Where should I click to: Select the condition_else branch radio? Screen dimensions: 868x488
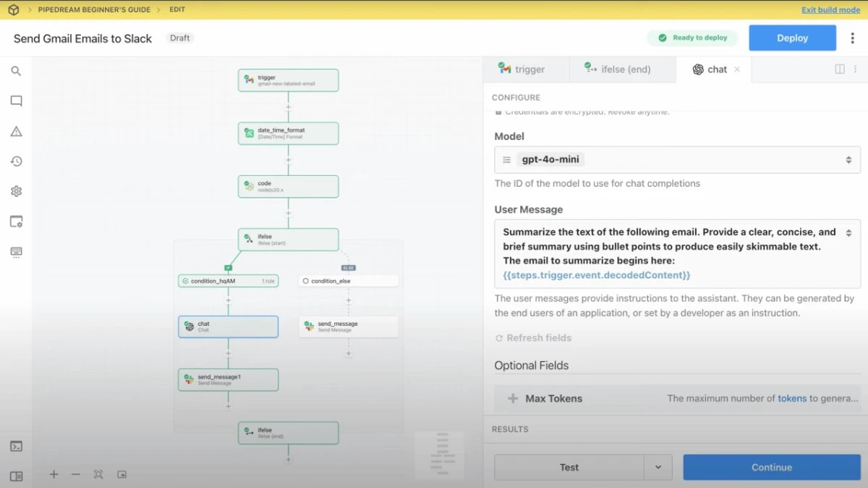pos(307,280)
